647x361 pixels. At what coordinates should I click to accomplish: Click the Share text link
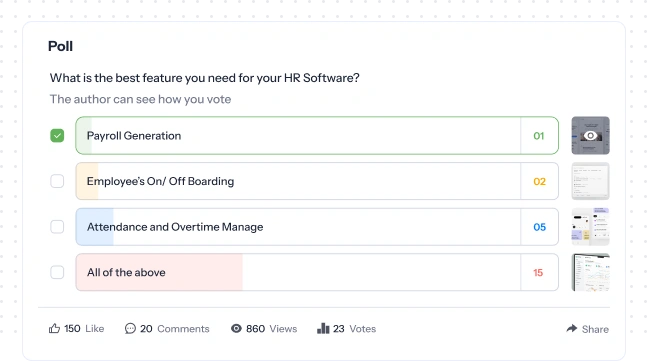click(595, 329)
